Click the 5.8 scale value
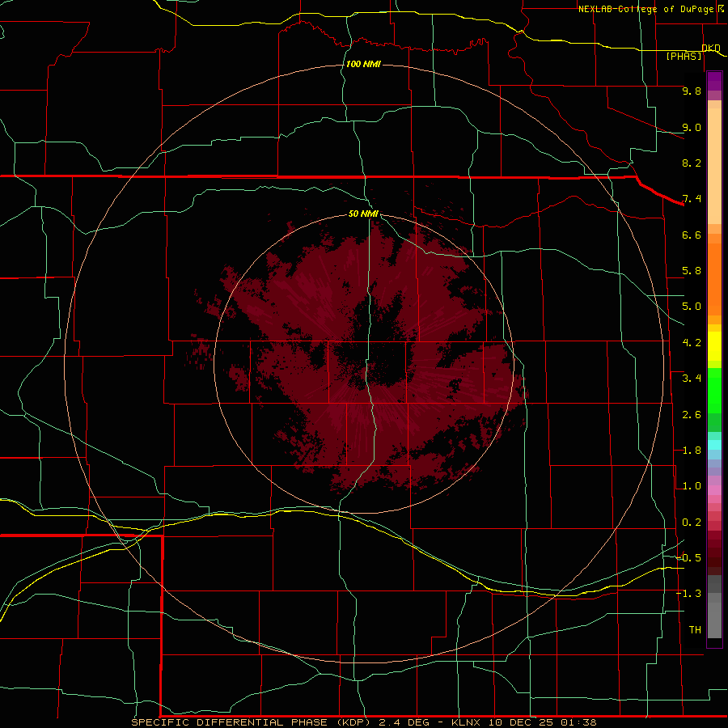 (692, 271)
